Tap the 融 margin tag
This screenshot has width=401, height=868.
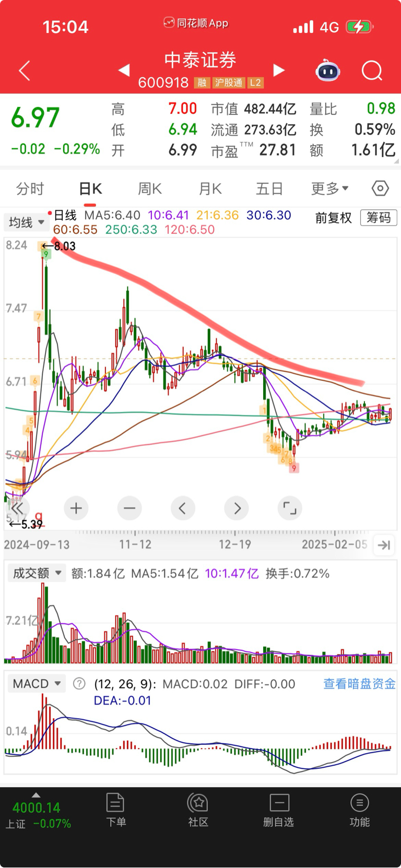coord(202,83)
